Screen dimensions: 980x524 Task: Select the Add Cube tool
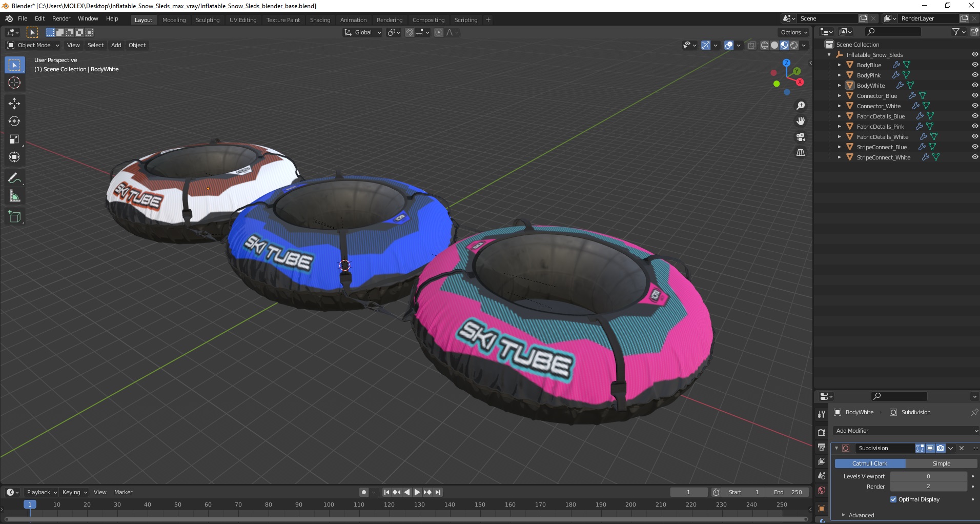click(x=14, y=217)
